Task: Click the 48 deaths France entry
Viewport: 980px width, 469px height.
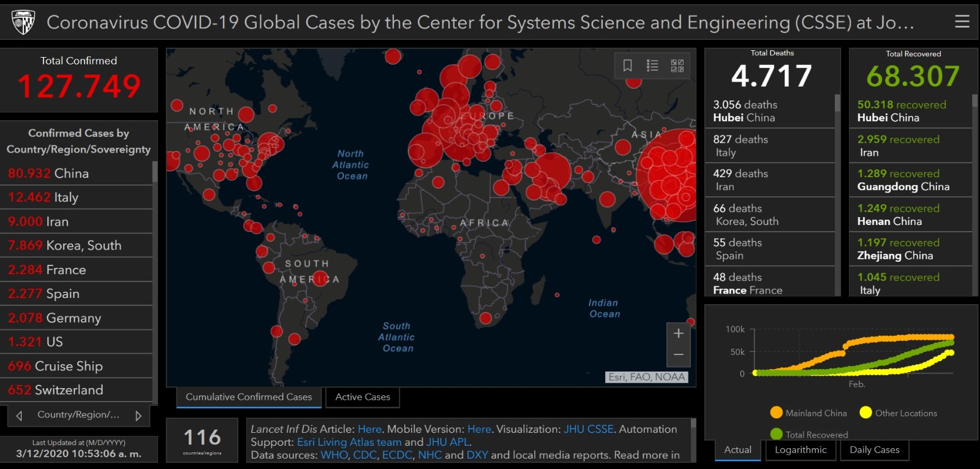Action: 770,282
